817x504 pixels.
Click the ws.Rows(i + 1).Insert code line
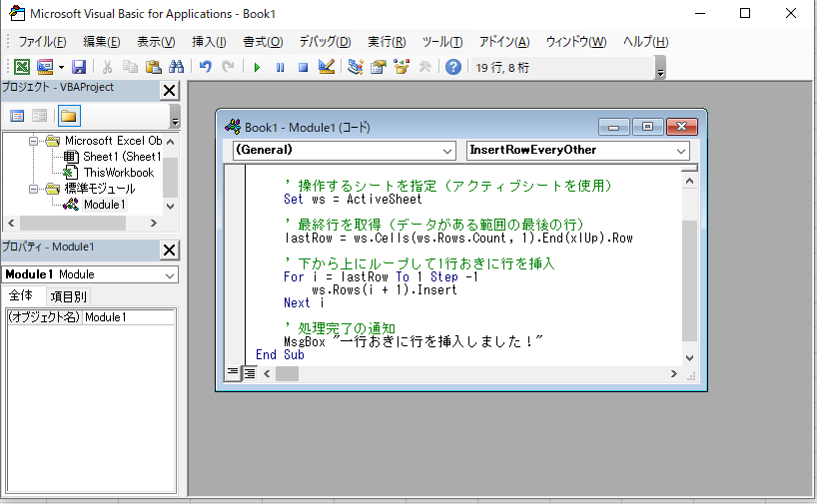pyautogui.click(x=385, y=290)
